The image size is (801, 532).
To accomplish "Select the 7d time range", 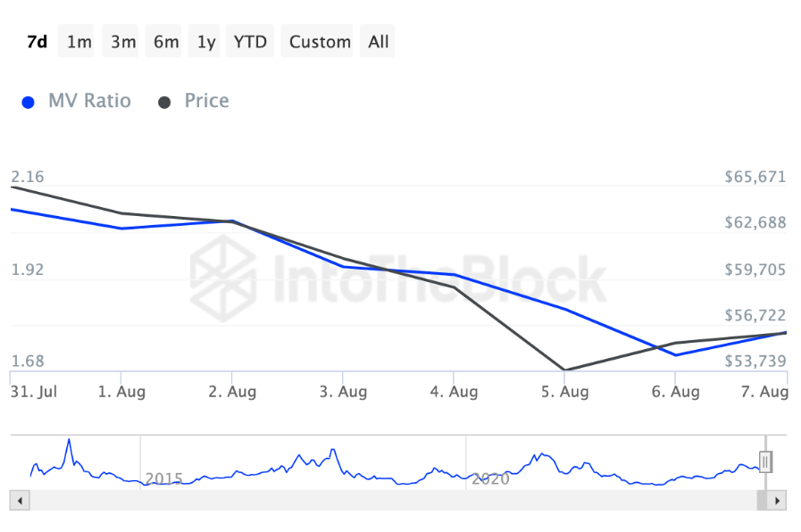I will [37, 42].
